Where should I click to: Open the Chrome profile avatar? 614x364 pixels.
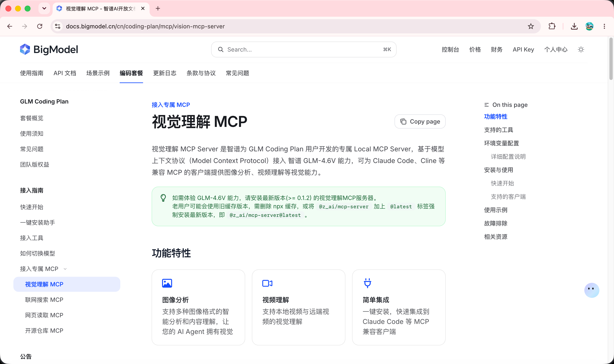589,26
